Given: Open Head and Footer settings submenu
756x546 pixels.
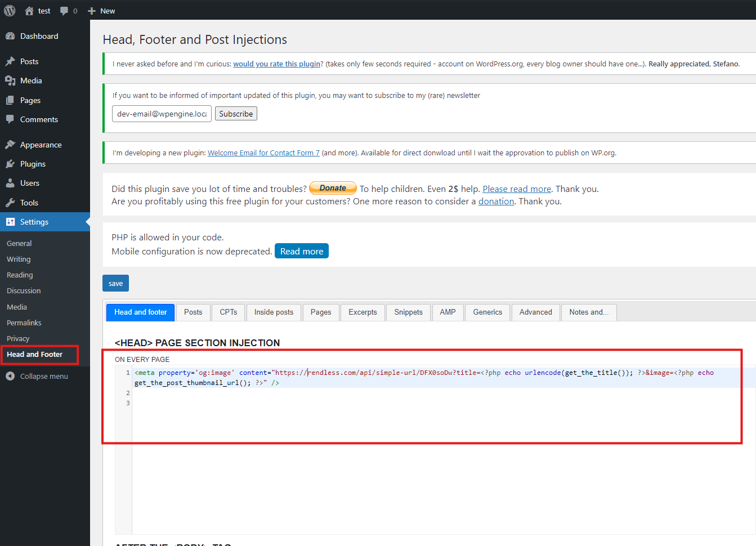Looking at the screenshot, I should (34, 354).
